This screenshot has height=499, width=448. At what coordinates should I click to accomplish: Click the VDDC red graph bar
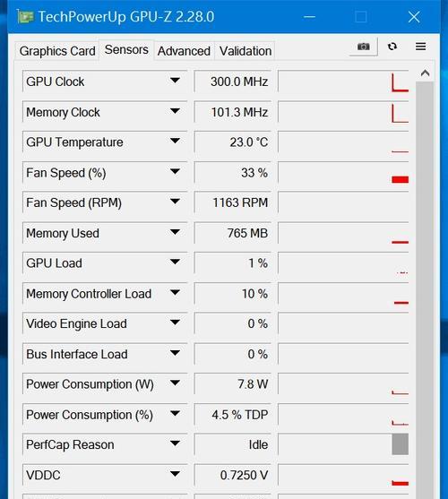[x=401, y=484]
